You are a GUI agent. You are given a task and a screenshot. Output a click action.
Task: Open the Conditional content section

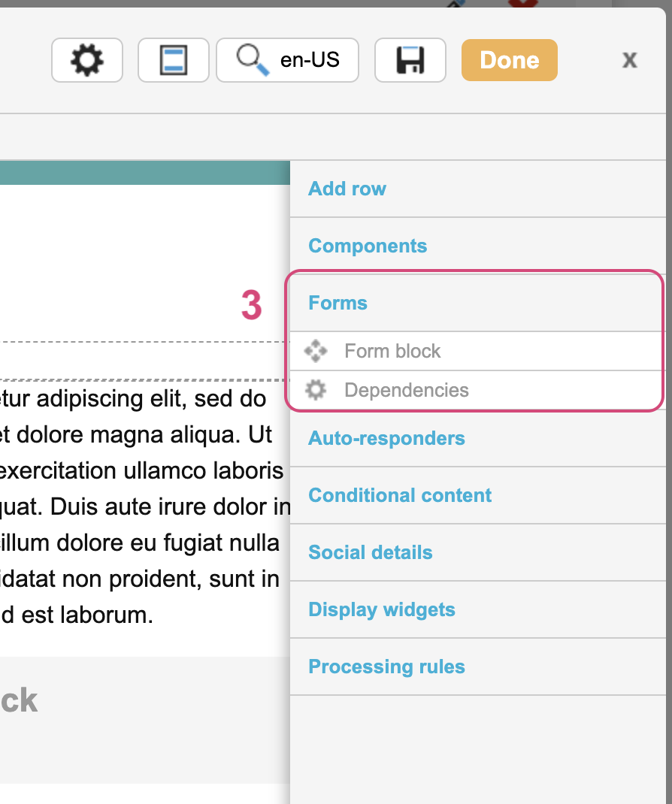400,495
